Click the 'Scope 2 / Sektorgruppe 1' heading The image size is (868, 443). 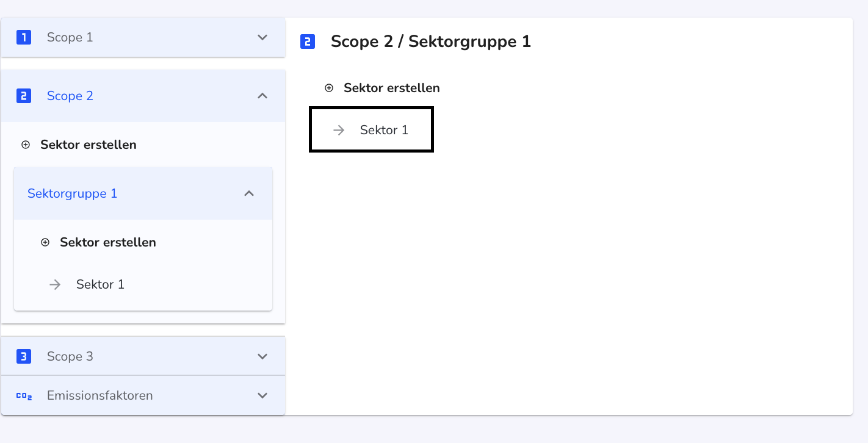coord(431,41)
